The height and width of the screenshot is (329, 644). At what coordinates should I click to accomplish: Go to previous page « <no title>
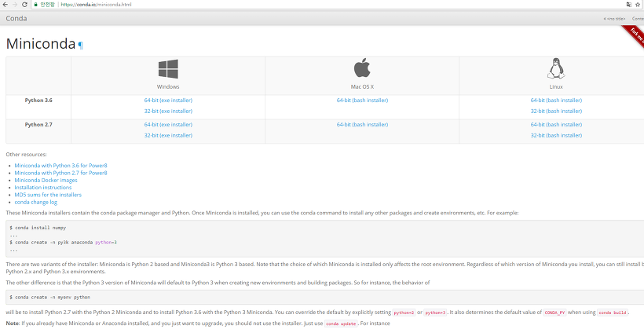[614, 19]
